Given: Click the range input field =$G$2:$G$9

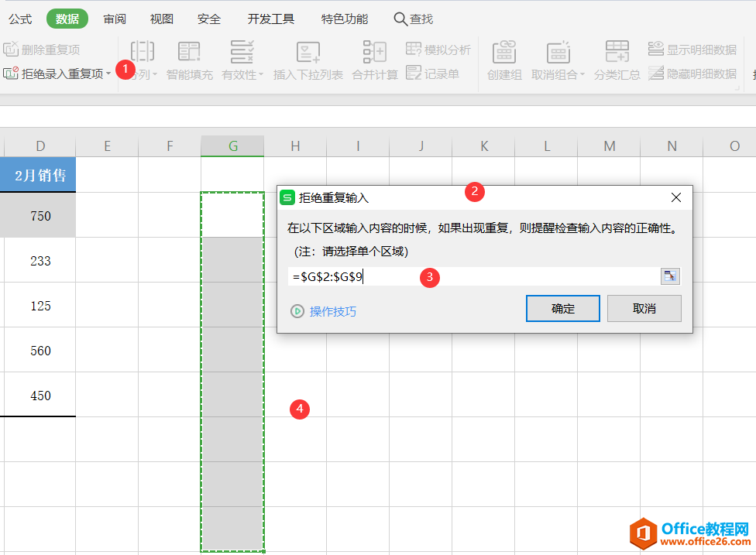Looking at the screenshot, I should click(x=472, y=277).
